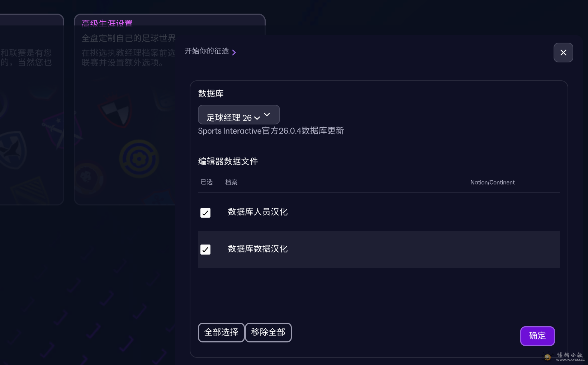Sort by the Nation/Continent column header
Screen dimensions: 588x365
[x=492, y=182]
